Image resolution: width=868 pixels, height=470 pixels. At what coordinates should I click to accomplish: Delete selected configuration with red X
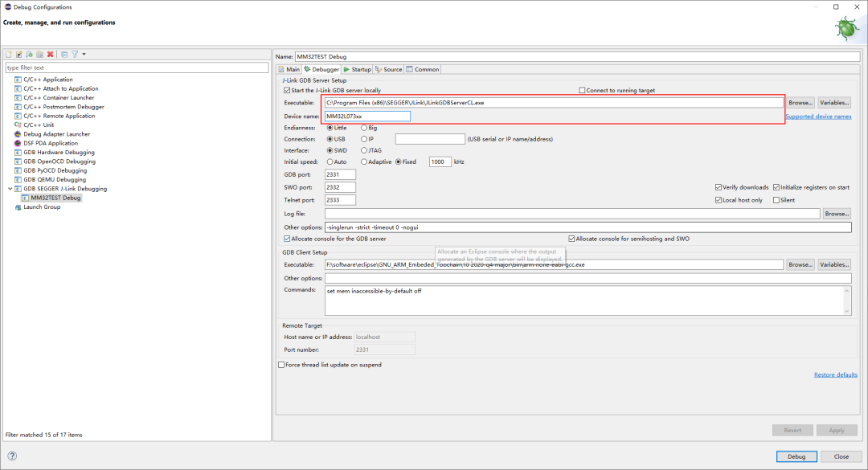pyautogui.click(x=51, y=55)
